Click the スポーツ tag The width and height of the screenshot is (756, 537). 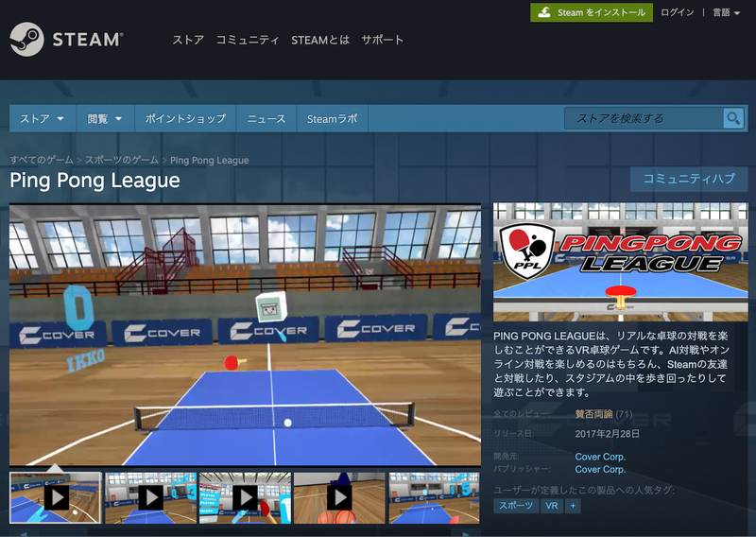[515, 506]
